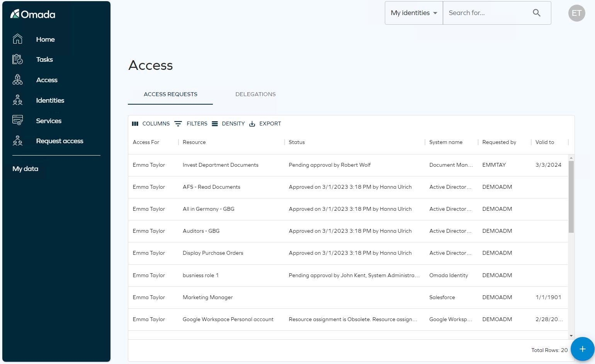This screenshot has height=364, width=595.
Task: Click the Tasks clipboard icon
Action: tap(17, 59)
